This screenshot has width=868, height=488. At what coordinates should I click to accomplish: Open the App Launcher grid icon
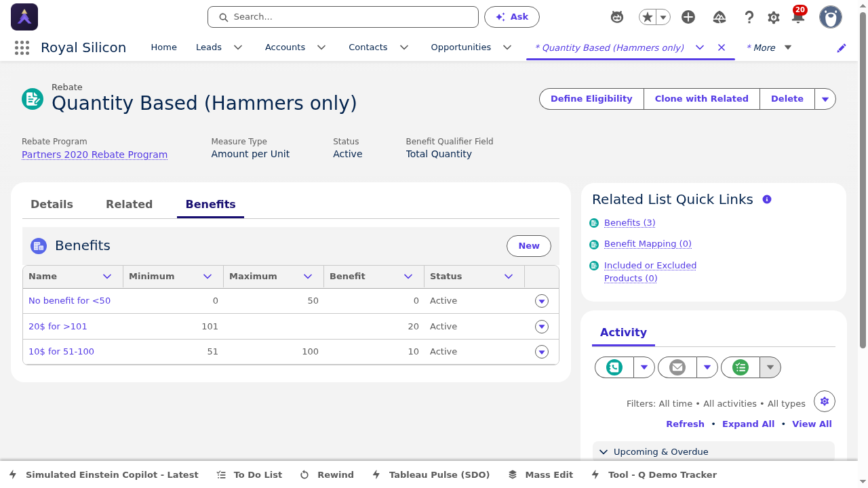(x=22, y=47)
